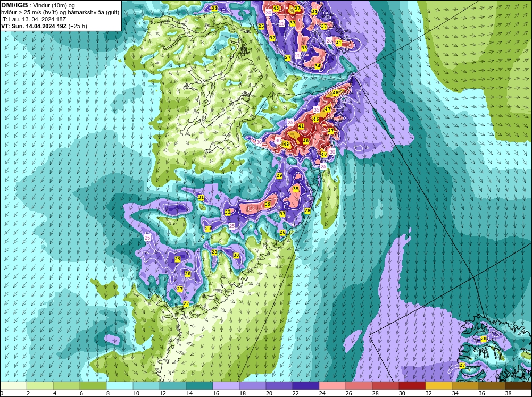
Task: Click the yellow-boxed gust label '40'
Action: pos(324,154)
